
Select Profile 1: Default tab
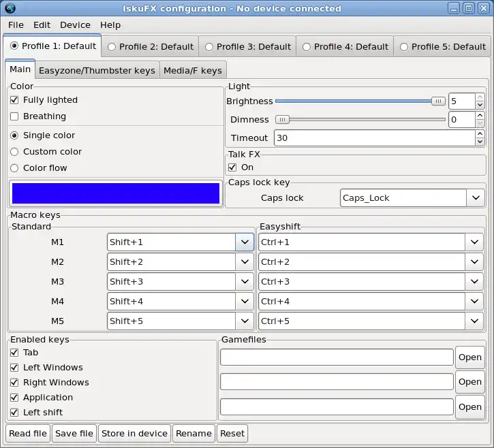(52, 46)
